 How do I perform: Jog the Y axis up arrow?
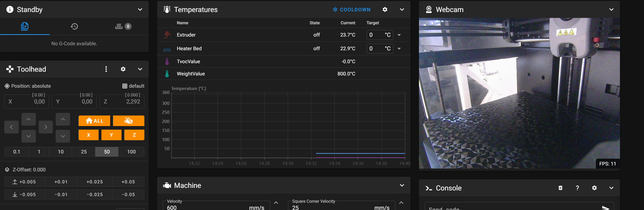[29, 119]
